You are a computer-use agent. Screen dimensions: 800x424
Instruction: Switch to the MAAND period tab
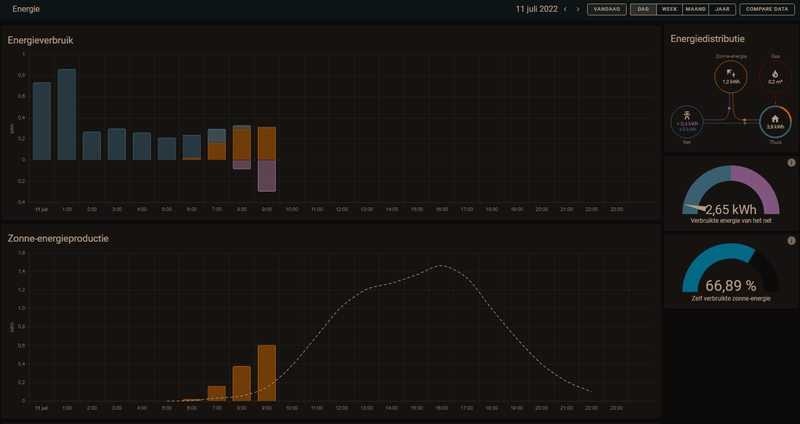point(695,9)
